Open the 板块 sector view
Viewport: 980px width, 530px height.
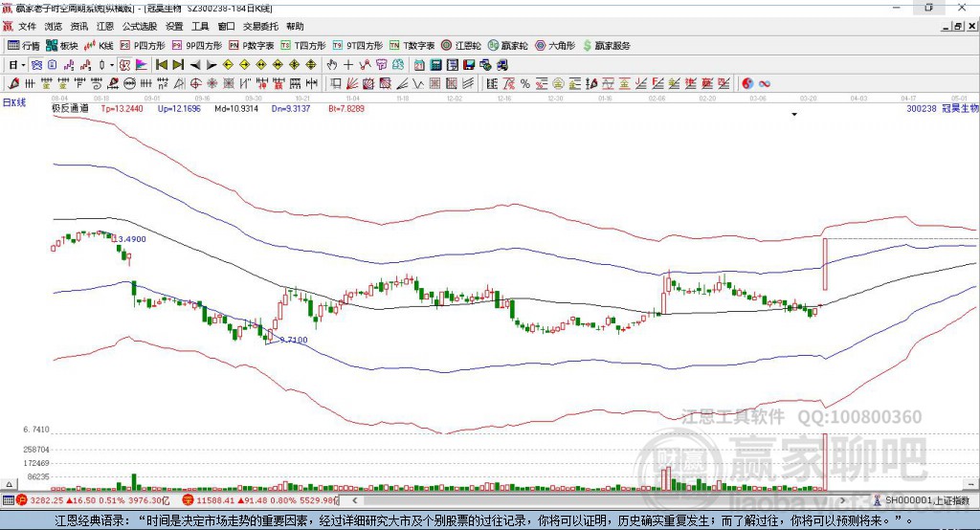(62, 46)
